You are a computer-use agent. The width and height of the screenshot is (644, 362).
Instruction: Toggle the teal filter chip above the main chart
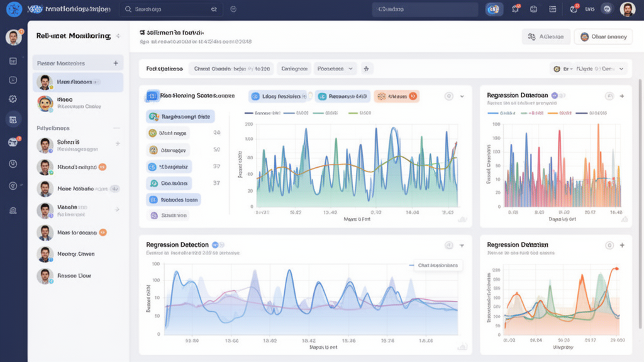click(343, 96)
